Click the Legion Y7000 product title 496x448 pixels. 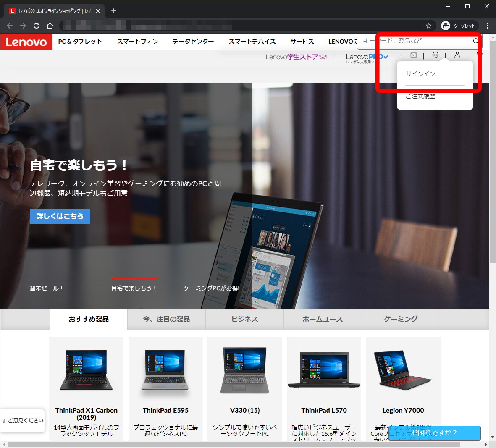(x=403, y=410)
